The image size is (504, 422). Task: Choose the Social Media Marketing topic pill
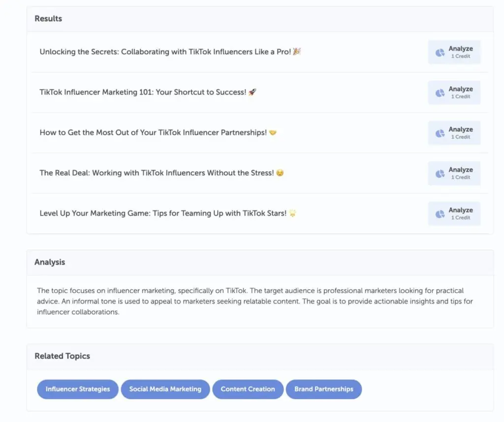(165, 389)
